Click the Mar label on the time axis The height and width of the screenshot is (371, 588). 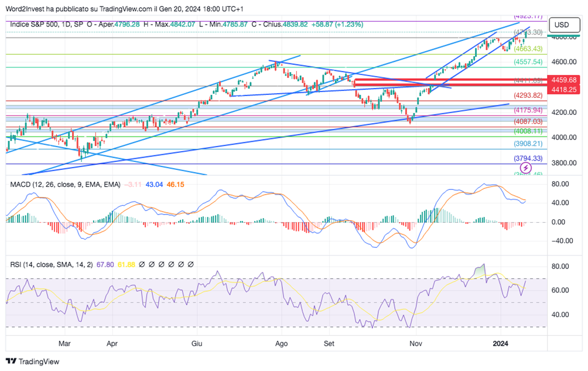tap(64, 343)
